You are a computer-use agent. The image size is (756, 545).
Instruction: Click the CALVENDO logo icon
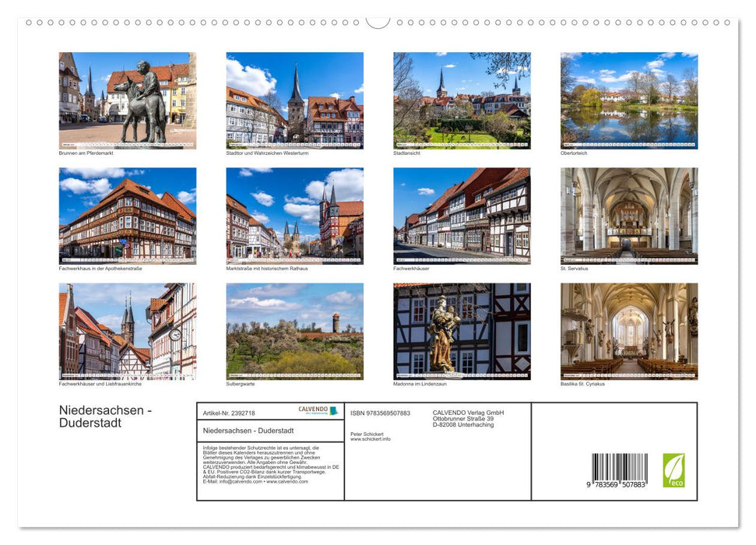pyautogui.click(x=318, y=410)
